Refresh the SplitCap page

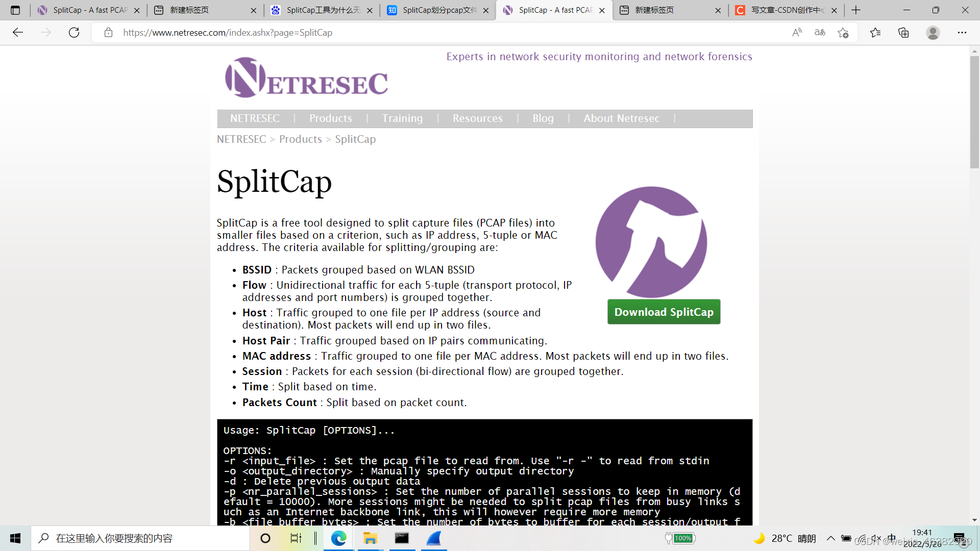pyautogui.click(x=74, y=32)
